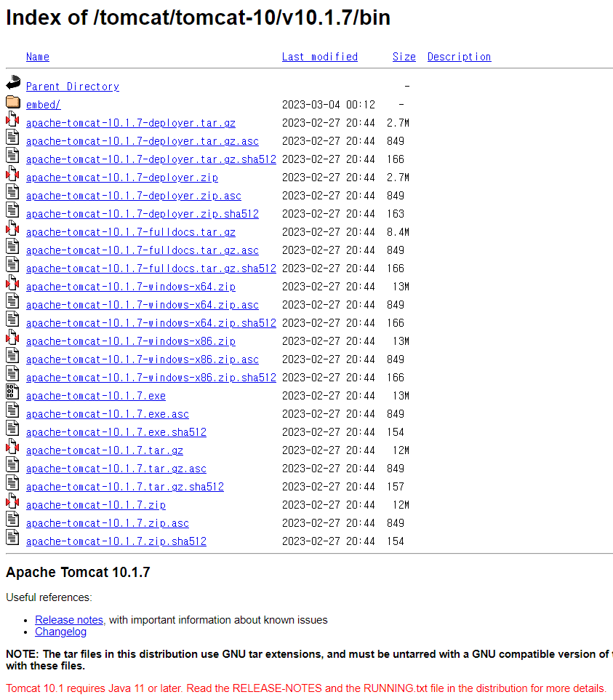Open apache-tomcat-10.1.7-deployer.zip.asc link
Screen dimensions: 613x700
[x=133, y=196]
